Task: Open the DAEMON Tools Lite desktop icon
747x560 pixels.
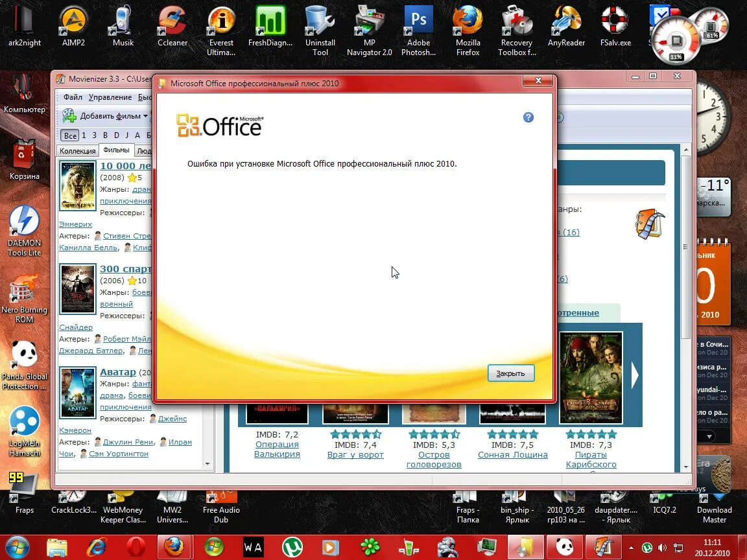Action: click(24, 231)
